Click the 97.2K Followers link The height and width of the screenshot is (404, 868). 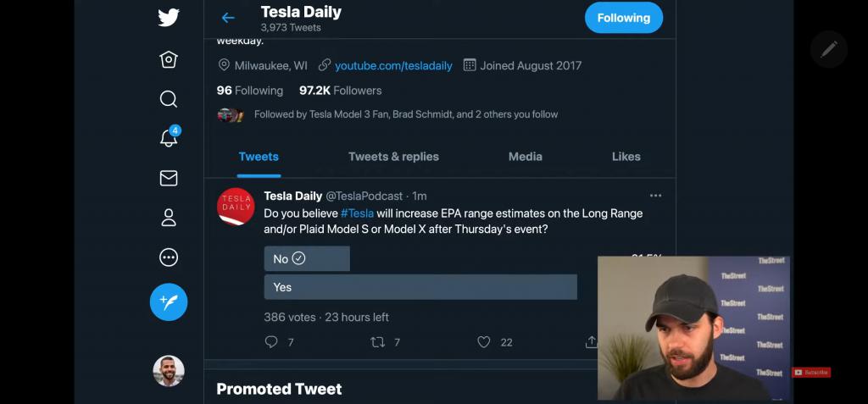click(340, 91)
